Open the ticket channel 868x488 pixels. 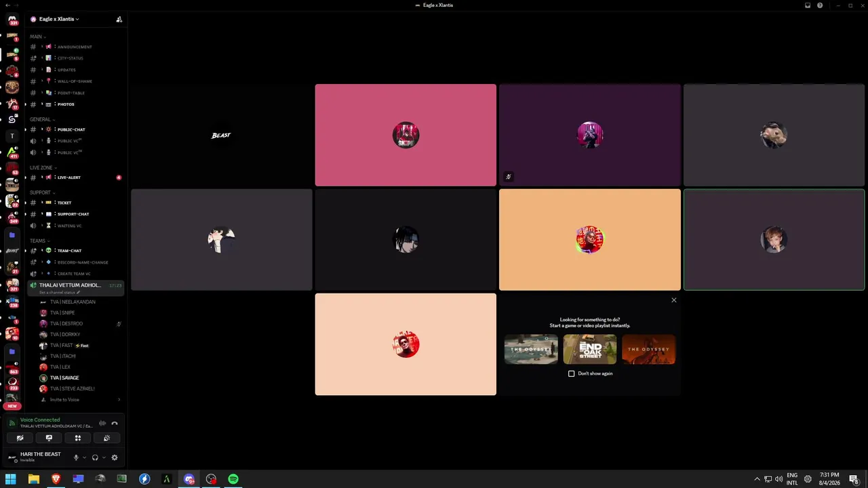pos(75,203)
